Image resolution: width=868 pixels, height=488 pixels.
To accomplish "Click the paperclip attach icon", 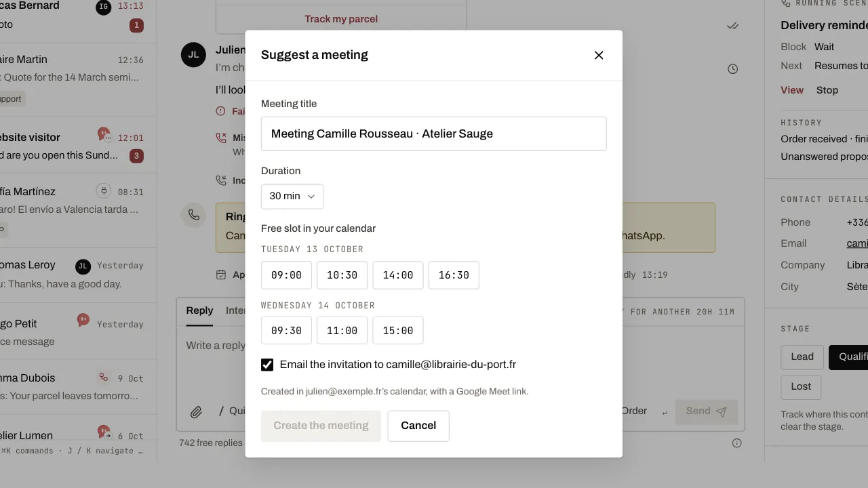I will coord(196,411).
